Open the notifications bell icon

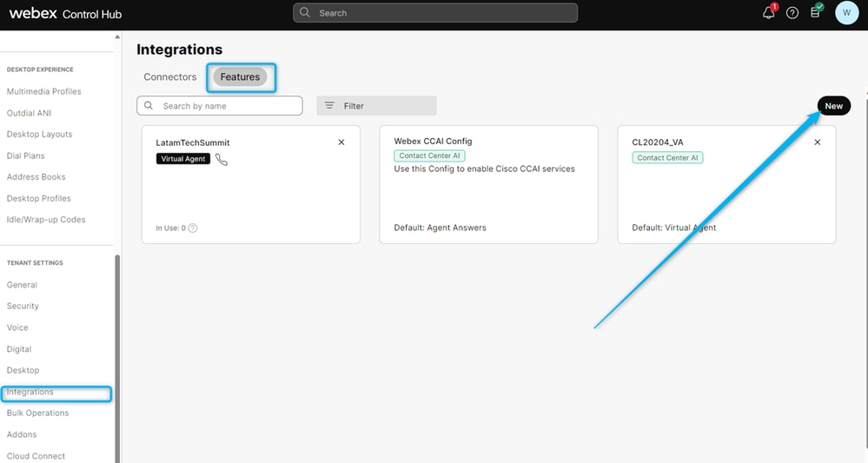(769, 12)
